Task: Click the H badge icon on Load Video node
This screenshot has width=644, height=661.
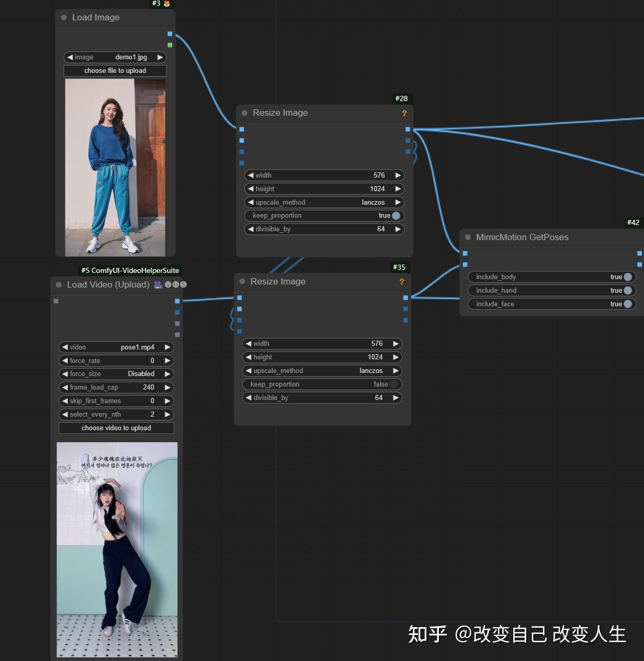Action: [175, 284]
